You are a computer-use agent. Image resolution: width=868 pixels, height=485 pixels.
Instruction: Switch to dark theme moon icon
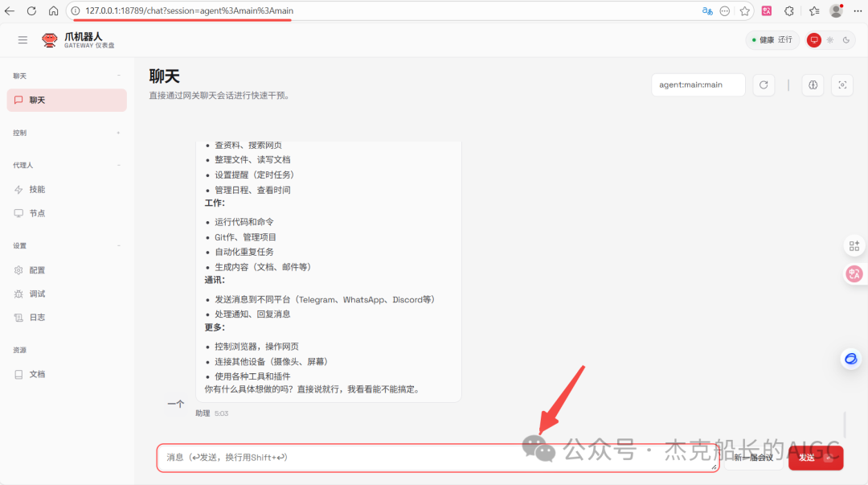point(845,40)
